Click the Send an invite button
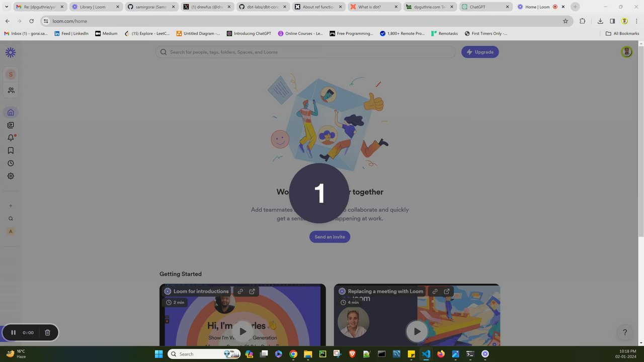The height and width of the screenshot is (362, 644). point(330,237)
